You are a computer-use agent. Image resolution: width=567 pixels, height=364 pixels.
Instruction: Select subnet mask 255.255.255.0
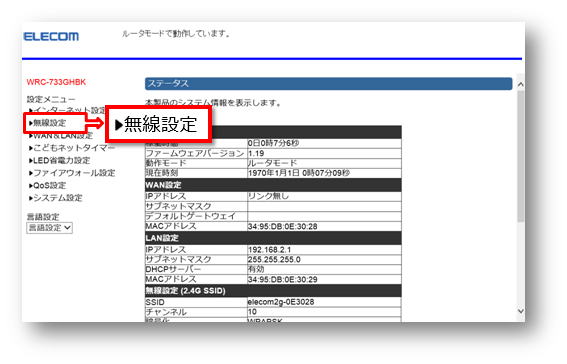[x=274, y=260]
